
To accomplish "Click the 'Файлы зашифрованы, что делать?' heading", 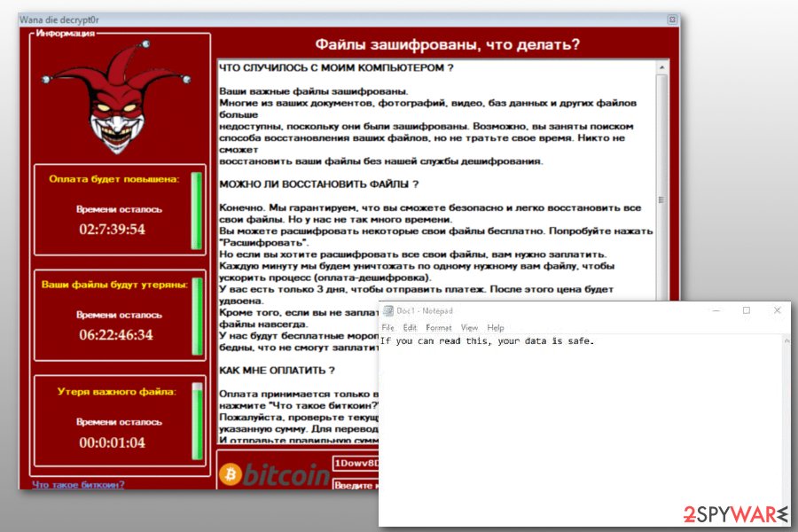I will 448,44.
